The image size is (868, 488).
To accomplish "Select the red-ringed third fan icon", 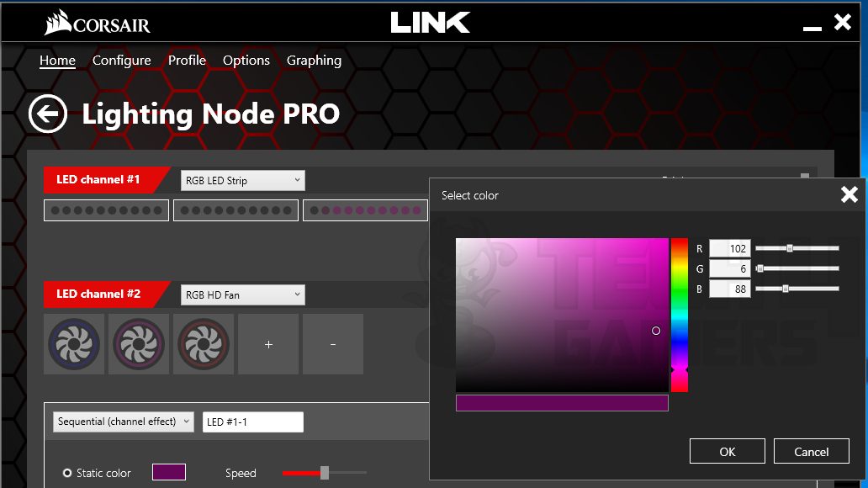I will tap(204, 344).
